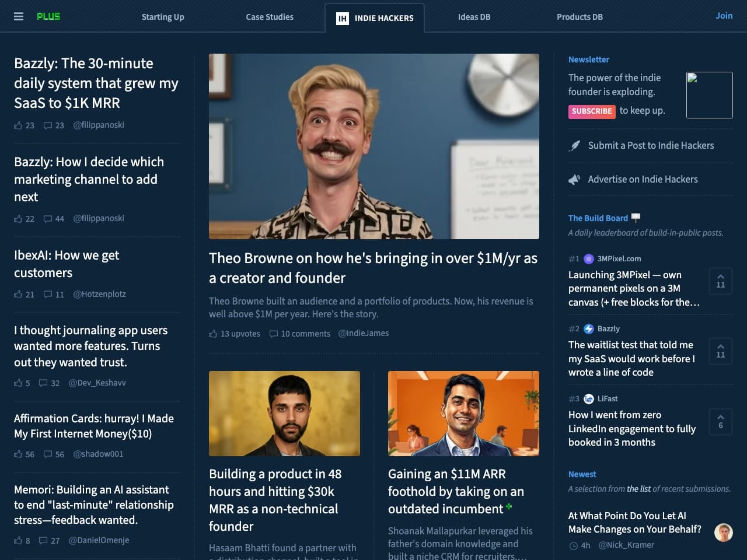747x560 pixels.
Task: Switch to the Case Studies tab
Action: pos(270,17)
